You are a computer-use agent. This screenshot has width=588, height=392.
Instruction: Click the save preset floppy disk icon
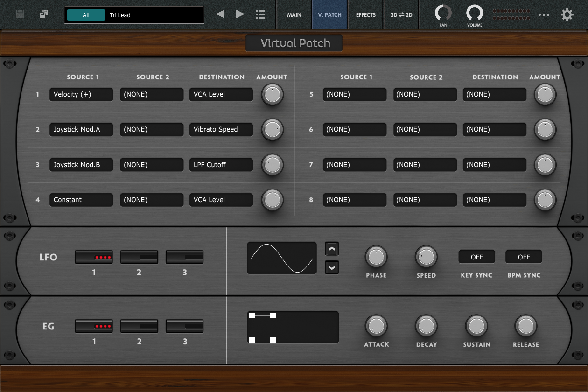(x=20, y=14)
